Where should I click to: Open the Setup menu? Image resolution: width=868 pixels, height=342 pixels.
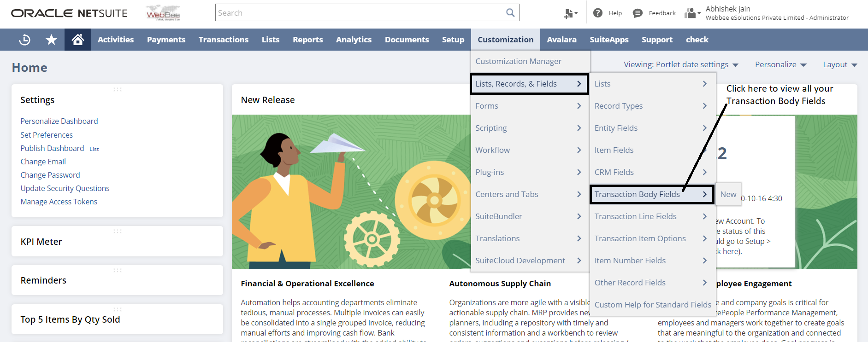[453, 40]
